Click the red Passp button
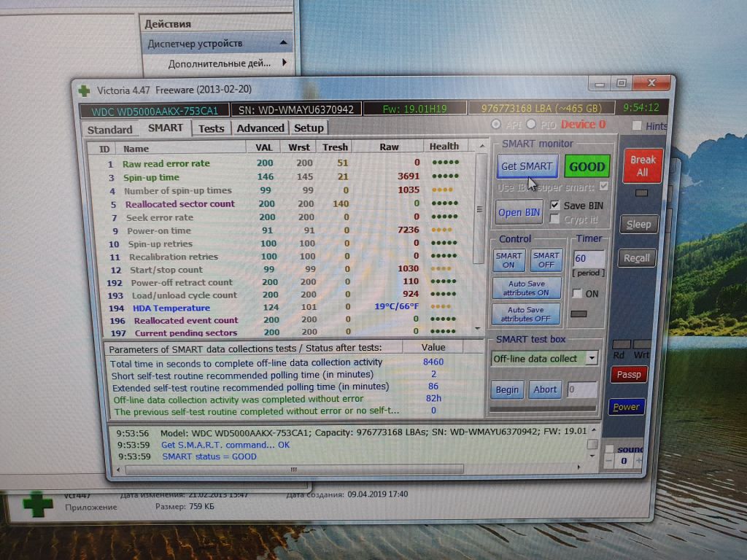 click(629, 375)
